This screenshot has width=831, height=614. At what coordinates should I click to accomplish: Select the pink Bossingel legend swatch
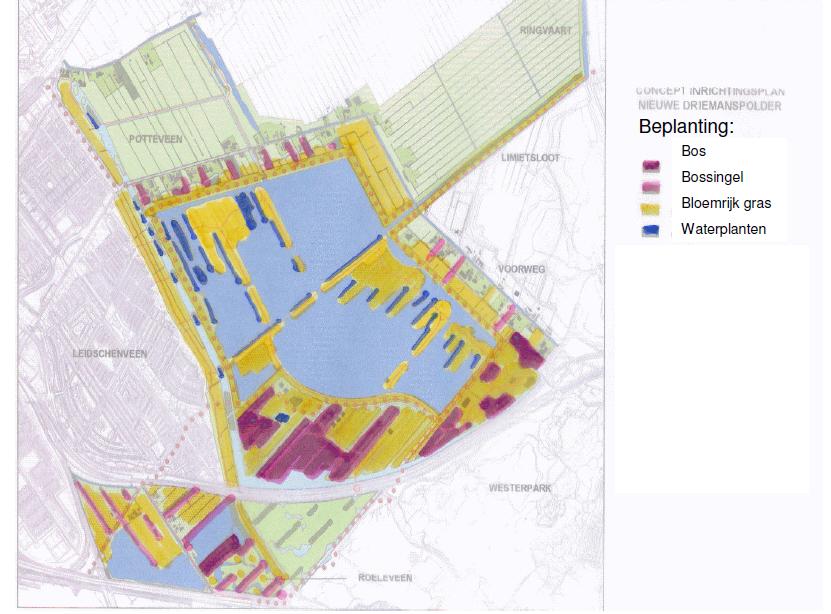(651, 188)
